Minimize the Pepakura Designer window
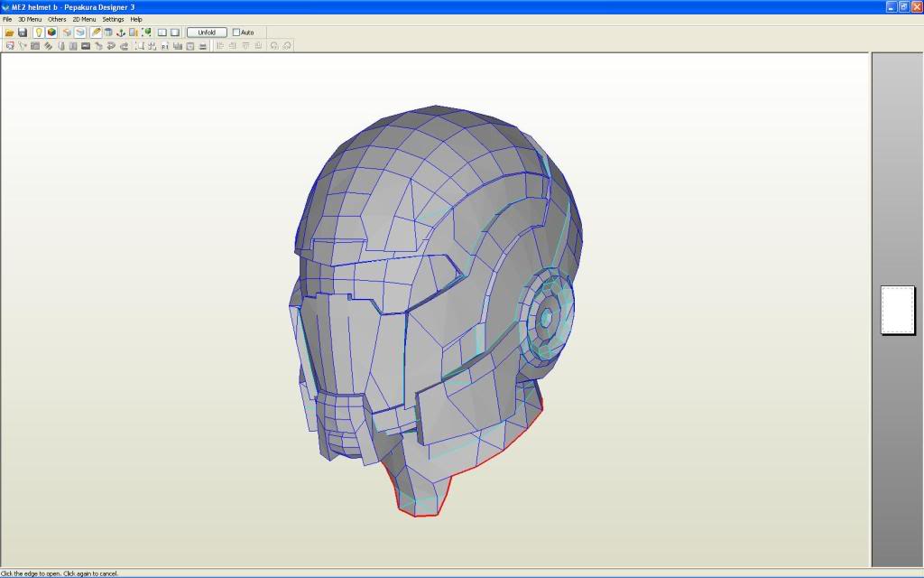 (891, 6)
